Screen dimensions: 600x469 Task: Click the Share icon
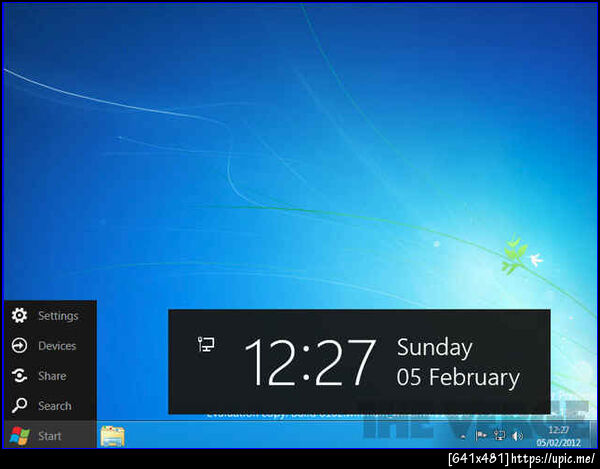[x=19, y=376]
